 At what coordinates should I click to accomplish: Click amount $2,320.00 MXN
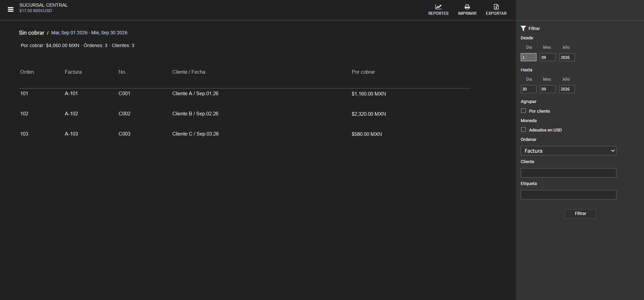click(369, 114)
